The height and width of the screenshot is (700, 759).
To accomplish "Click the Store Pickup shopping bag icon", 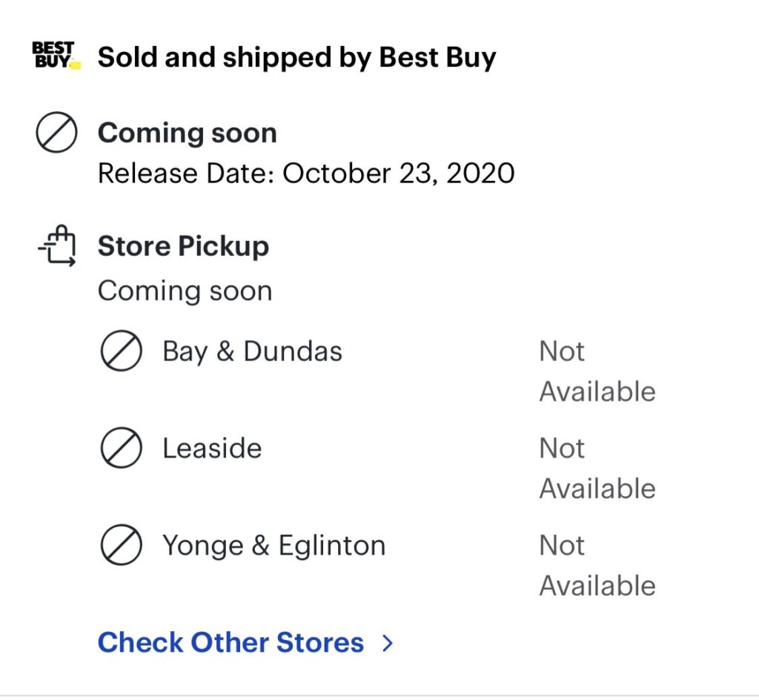I will pyautogui.click(x=57, y=245).
